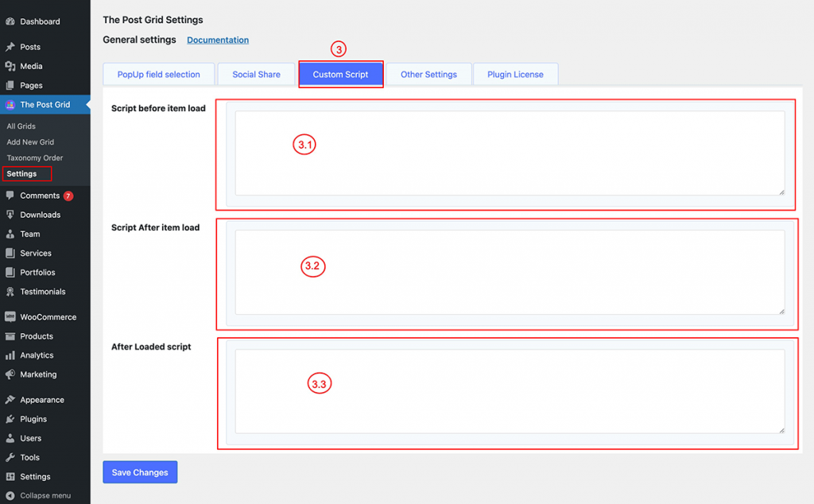This screenshot has width=814, height=504.
Task: Click the Posts pushpin icon
Action: pos(10,47)
